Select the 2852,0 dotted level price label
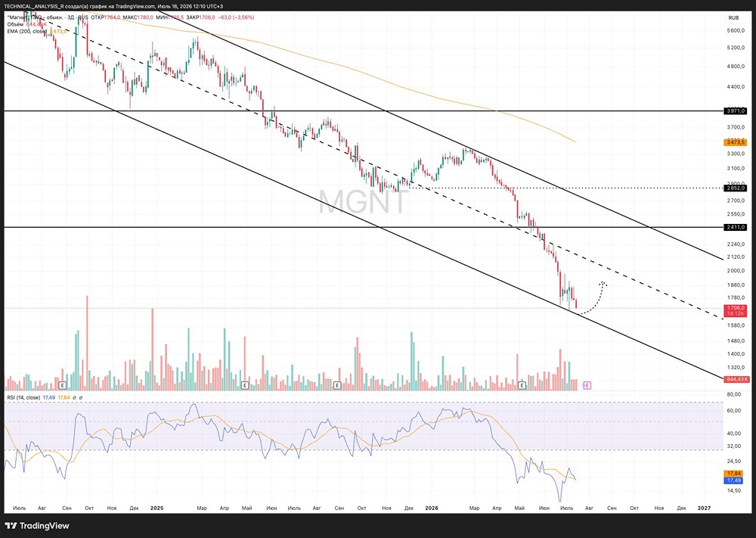This screenshot has width=756, height=538. coord(736,188)
